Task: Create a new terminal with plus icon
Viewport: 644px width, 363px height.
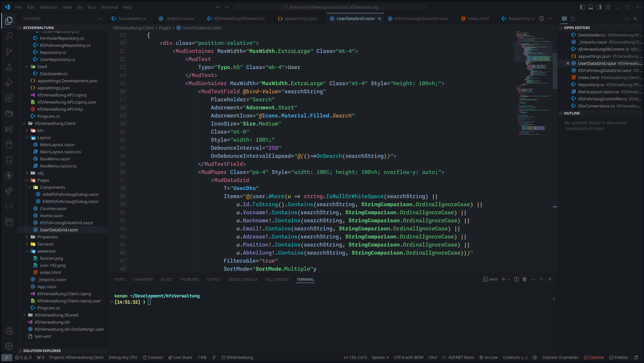Action: tap(503, 279)
